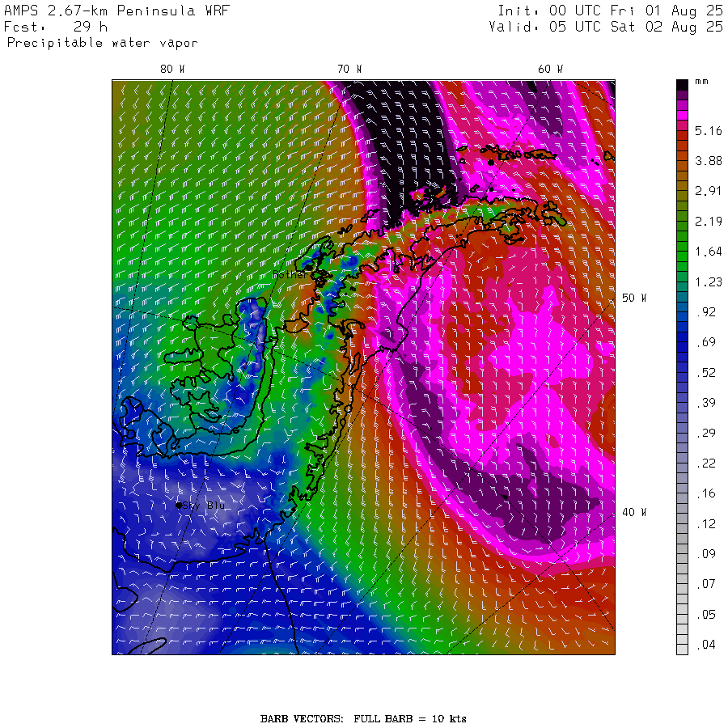Click the 'mm' units label above colorbar
Viewport: 728px width, 728px height.
click(701, 82)
